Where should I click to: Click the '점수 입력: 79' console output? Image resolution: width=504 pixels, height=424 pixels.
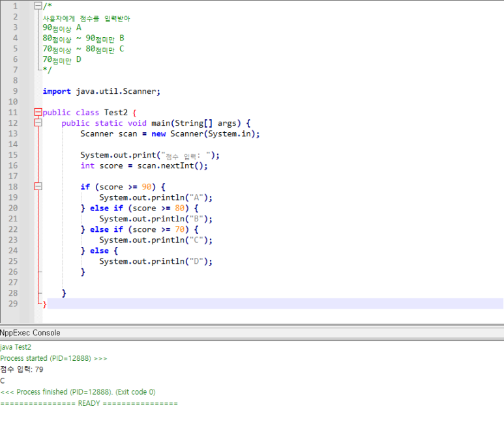(22, 369)
